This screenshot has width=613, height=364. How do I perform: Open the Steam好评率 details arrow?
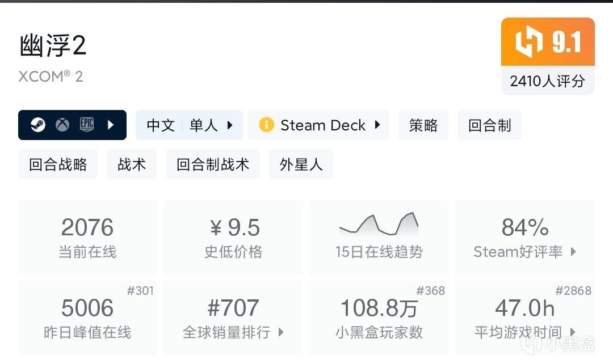(x=573, y=251)
